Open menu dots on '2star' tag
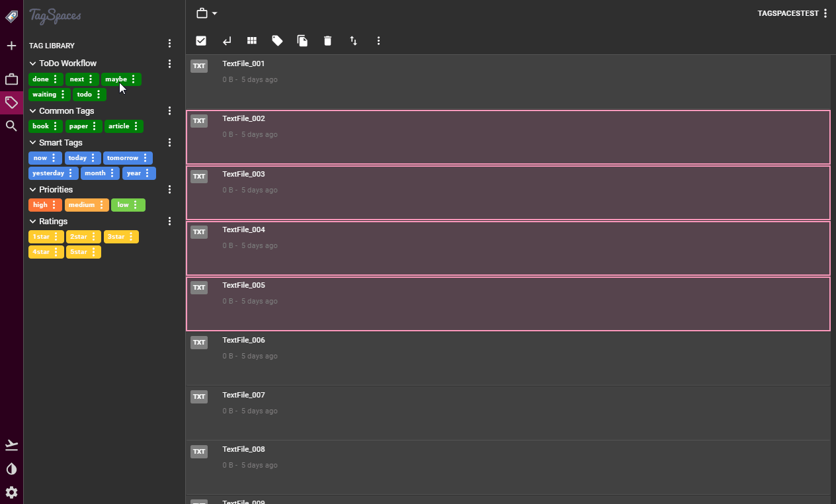 [x=94, y=237]
